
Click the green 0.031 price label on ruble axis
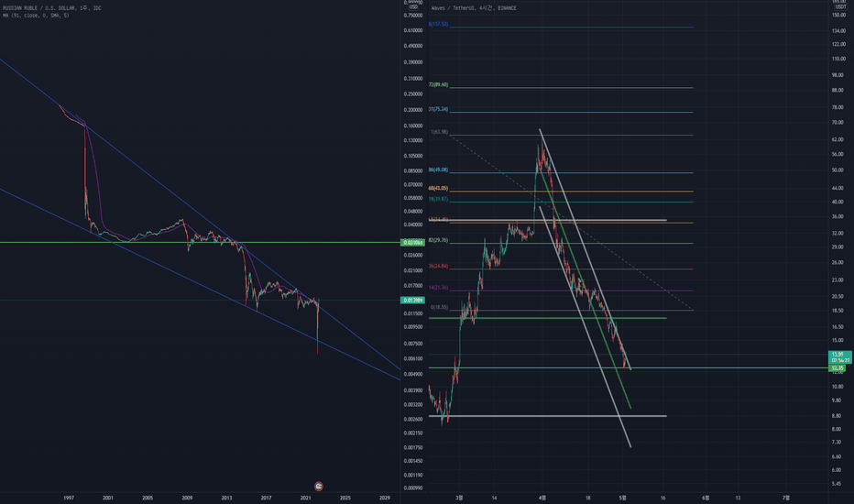click(x=412, y=243)
